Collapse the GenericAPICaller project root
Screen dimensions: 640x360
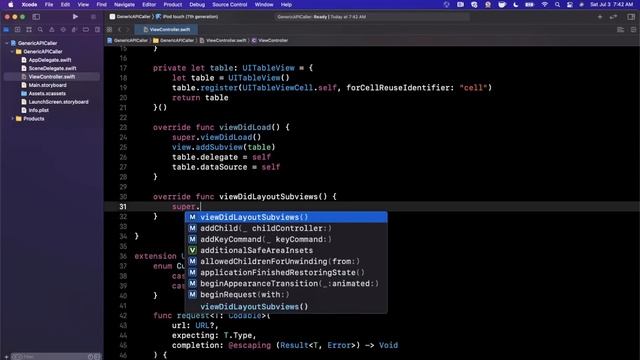7,43
